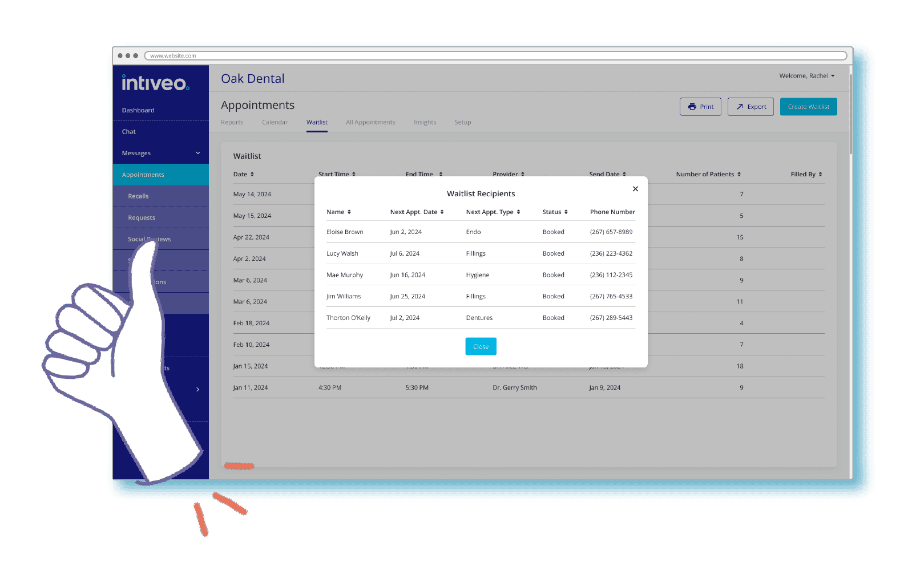Select Jim Williams recipient name
The width and height of the screenshot is (924, 578).
click(344, 297)
